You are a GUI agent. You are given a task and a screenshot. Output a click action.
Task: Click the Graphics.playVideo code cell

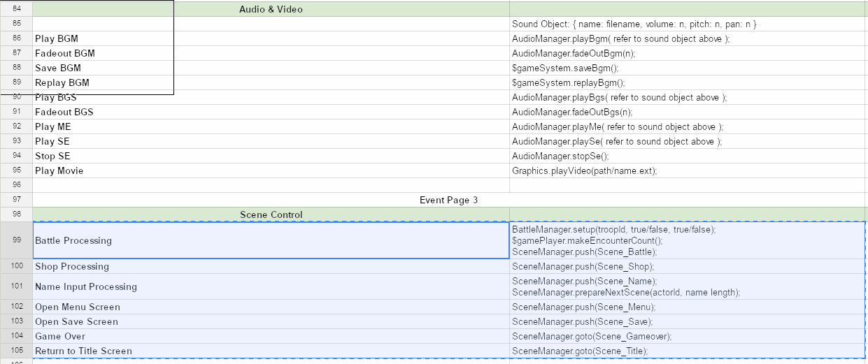click(688, 170)
